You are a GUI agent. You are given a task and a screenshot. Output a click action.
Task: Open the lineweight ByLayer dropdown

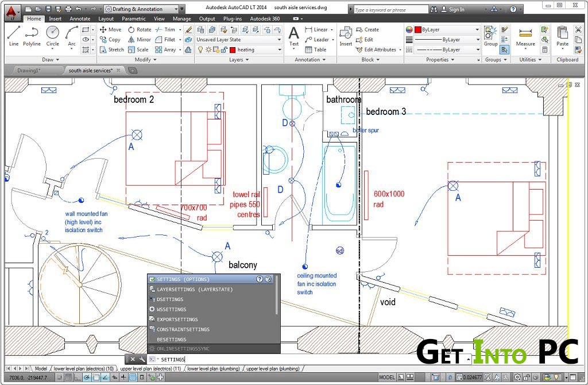443,40
